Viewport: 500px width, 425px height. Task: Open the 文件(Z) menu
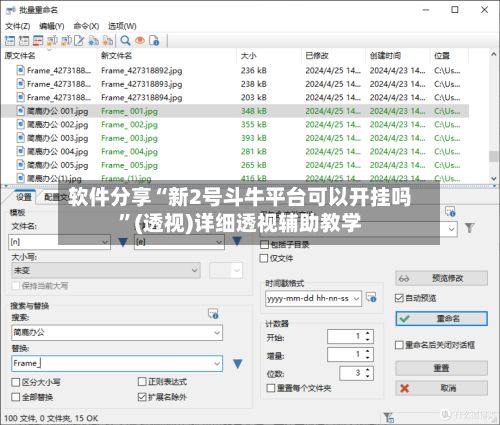point(18,26)
